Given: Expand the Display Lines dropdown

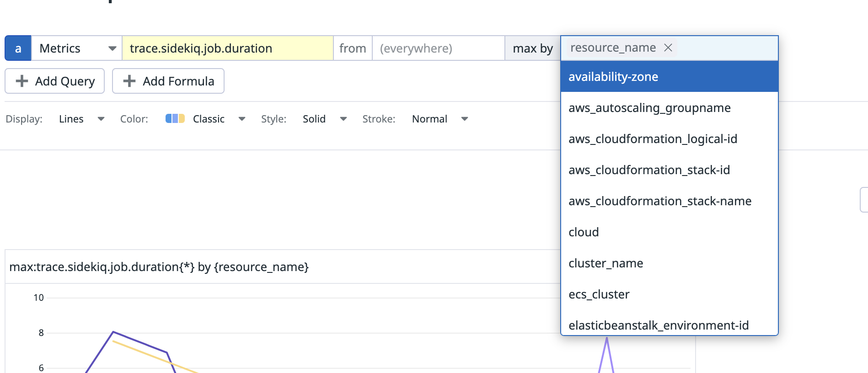Looking at the screenshot, I should click(x=101, y=119).
